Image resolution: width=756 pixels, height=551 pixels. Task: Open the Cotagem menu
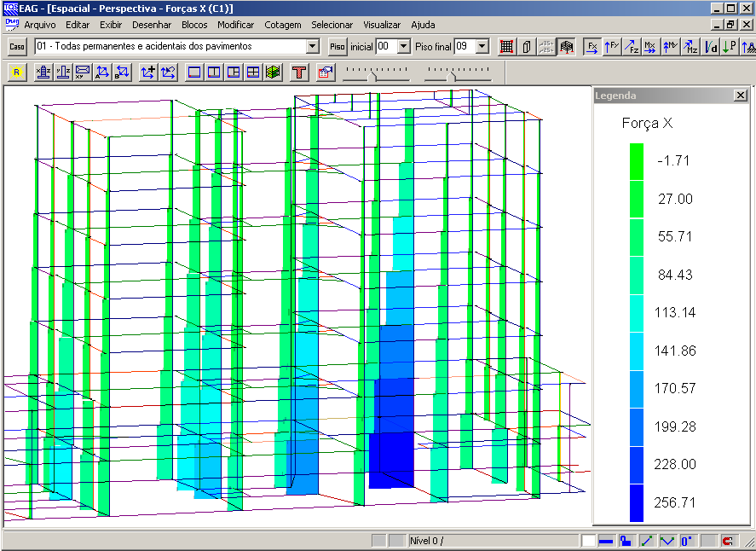[x=282, y=25]
